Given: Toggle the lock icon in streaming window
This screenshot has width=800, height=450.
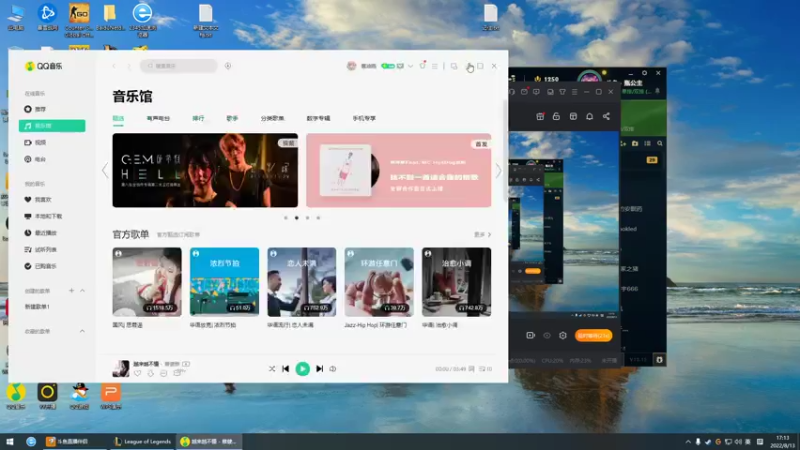Looking at the screenshot, I should [556, 116].
